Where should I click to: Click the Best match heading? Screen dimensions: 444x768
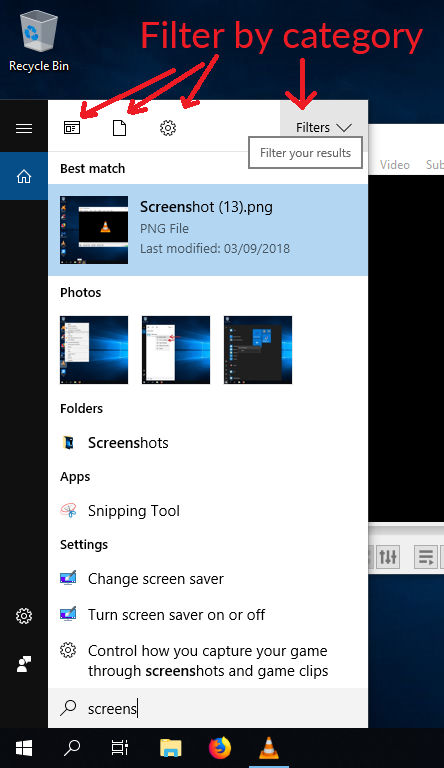point(93,168)
